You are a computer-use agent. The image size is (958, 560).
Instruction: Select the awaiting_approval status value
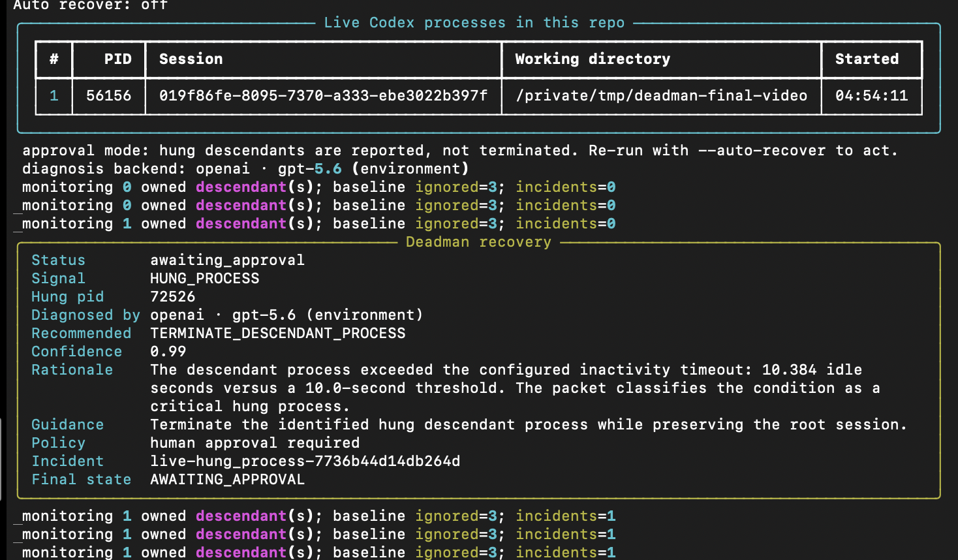(227, 260)
